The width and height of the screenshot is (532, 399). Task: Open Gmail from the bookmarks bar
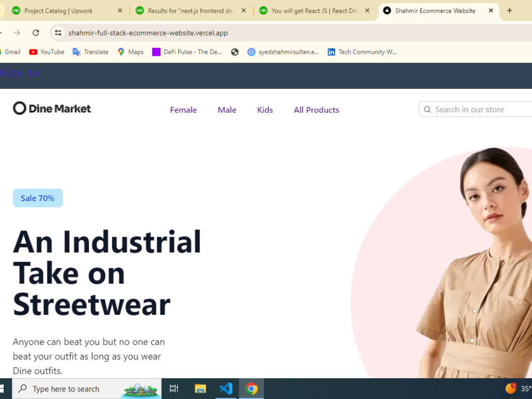(x=11, y=52)
